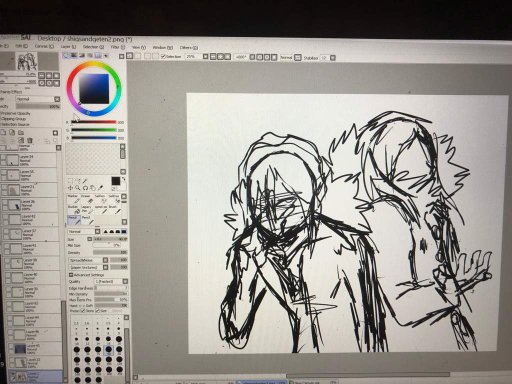Toggle the Selection checkbox in toolbar
The width and height of the screenshot is (512, 384).
[x=163, y=57]
